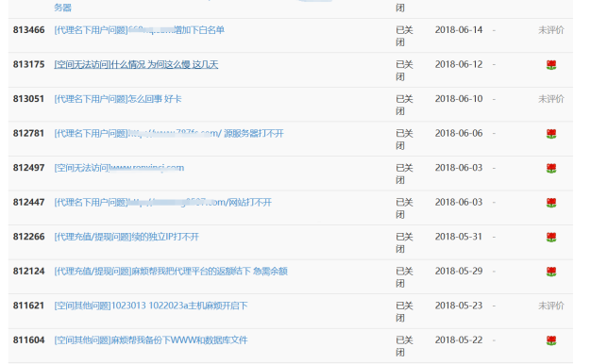Image resolution: width=591 pixels, height=364 pixels.
Task: Click the flower rating icon for ticket 812781
Action: click(551, 134)
